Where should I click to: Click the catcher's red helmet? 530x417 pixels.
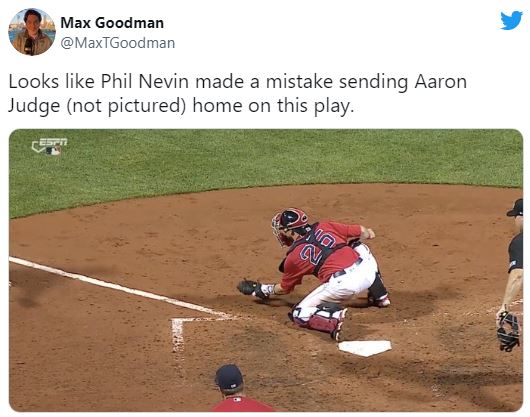291,219
